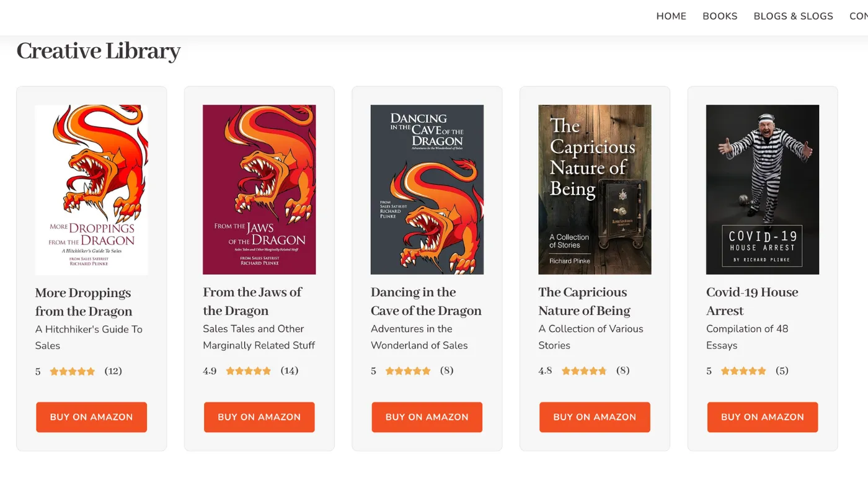Image resolution: width=868 pixels, height=496 pixels.
Task: Click the Covid-19 House Arrest cover image
Action: [x=763, y=190]
